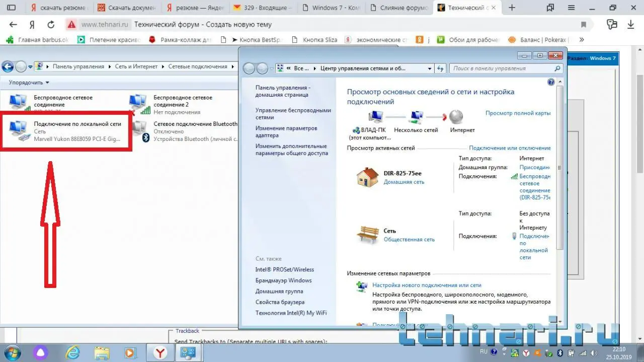644x362 pixels.
Task: Close the 'Технический' active tab
Action: pyautogui.click(x=494, y=8)
